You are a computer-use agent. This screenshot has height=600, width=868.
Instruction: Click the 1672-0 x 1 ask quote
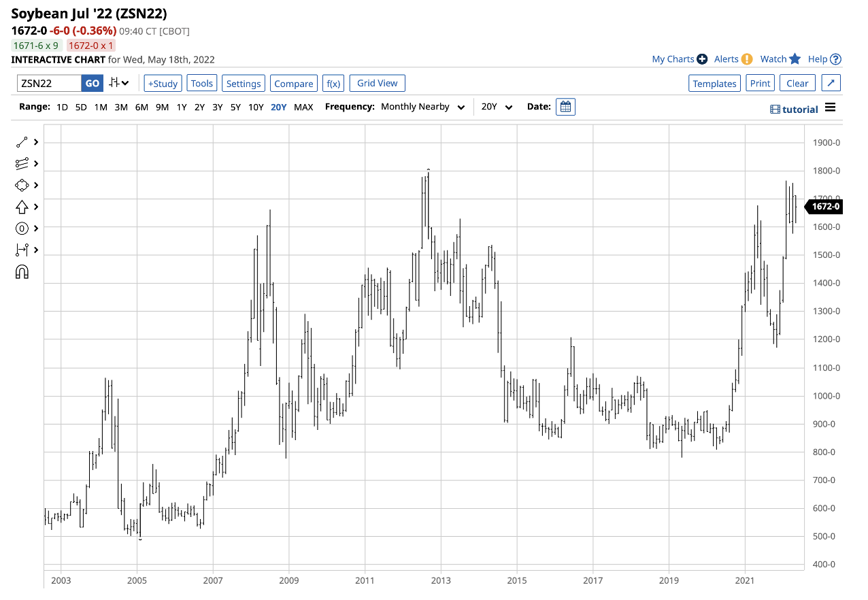(90, 46)
